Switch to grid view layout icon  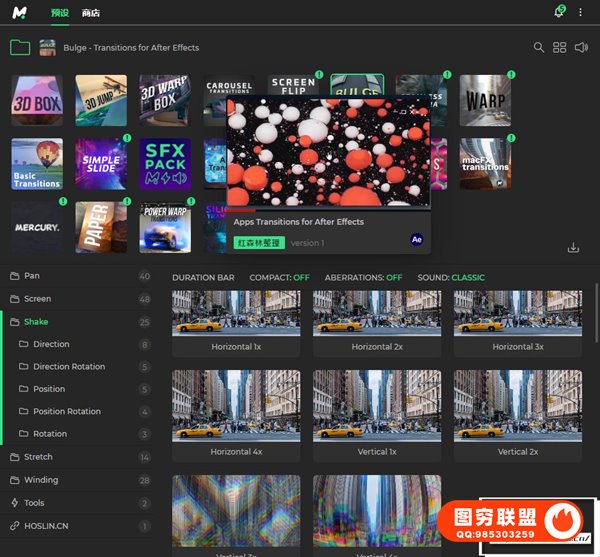click(560, 47)
